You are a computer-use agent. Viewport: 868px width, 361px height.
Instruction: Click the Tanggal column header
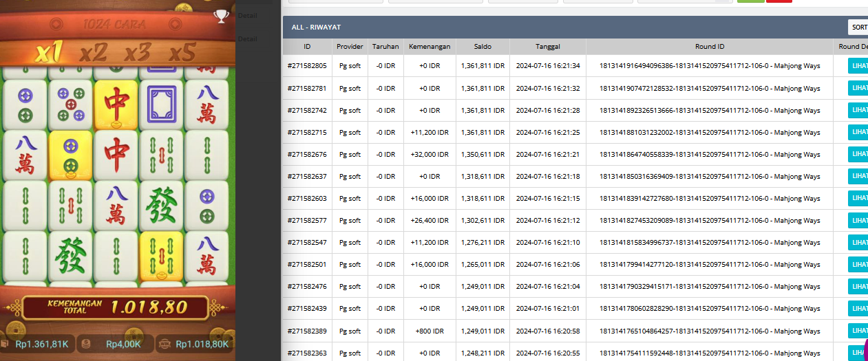point(548,46)
